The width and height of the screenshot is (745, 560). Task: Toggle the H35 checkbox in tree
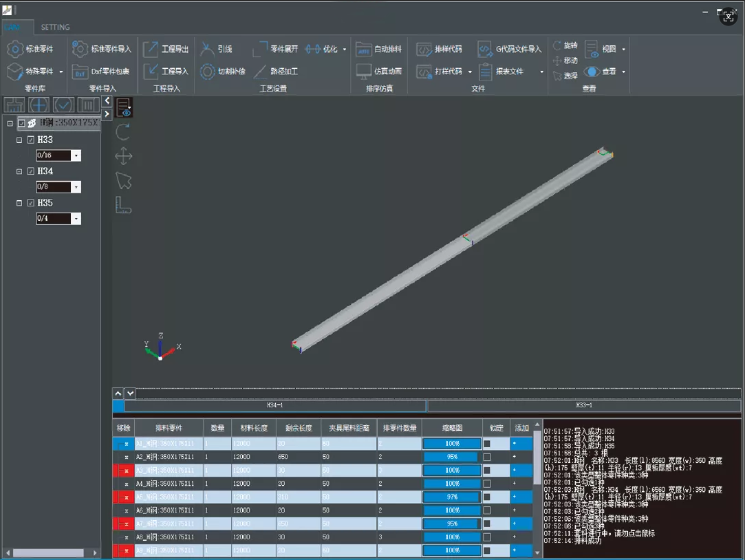pos(31,203)
